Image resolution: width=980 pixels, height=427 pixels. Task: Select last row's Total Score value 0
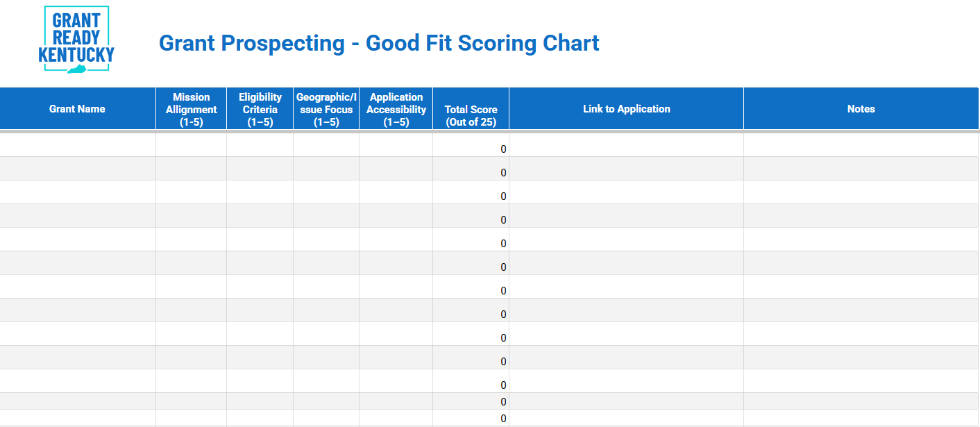[504, 419]
